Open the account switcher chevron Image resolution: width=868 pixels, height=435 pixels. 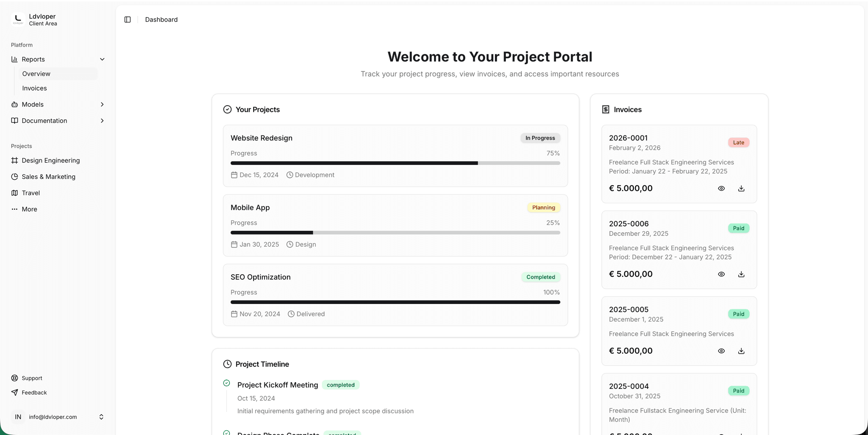[101, 416]
